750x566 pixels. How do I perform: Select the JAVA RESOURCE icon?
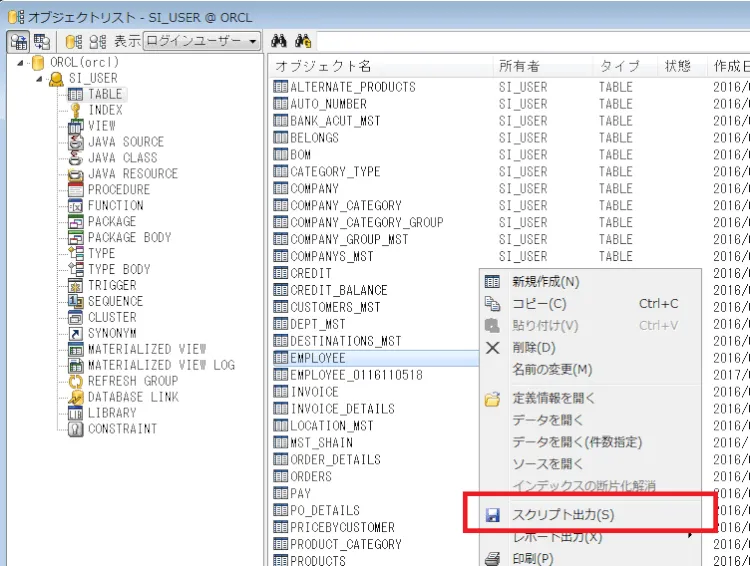click(75, 174)
